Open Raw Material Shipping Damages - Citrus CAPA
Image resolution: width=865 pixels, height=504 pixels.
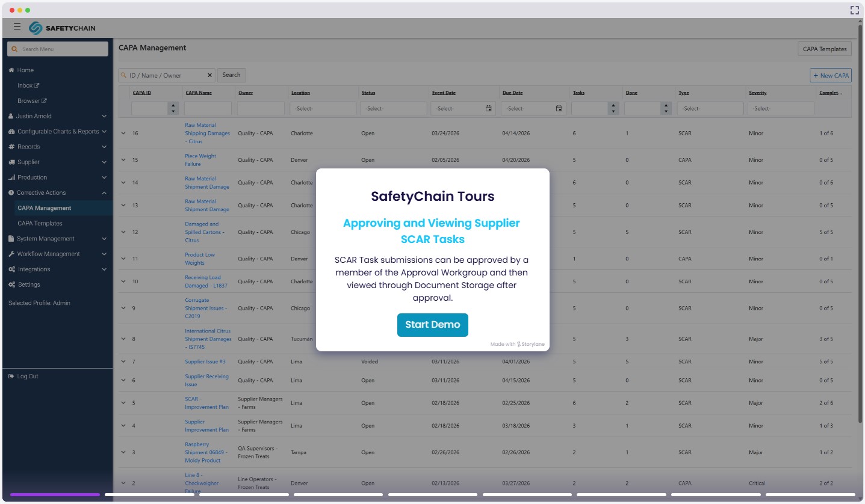(x=207, y=134)
